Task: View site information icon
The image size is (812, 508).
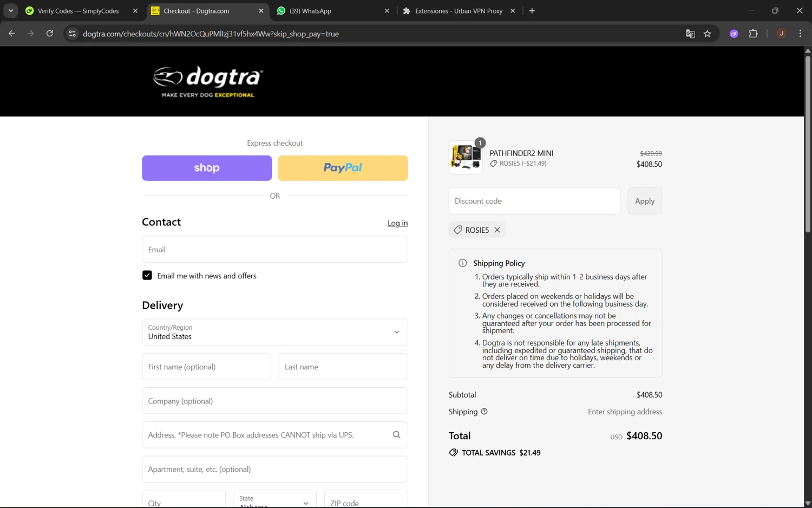Action: click(72, 34)
